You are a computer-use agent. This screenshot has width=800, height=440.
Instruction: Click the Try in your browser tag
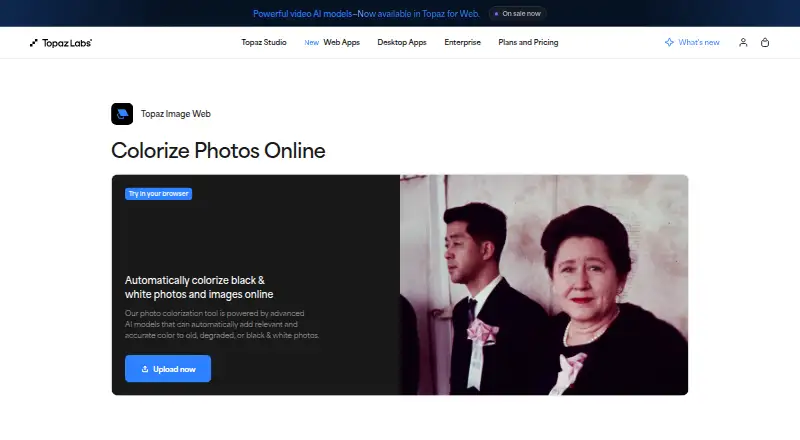coord(158,194)
